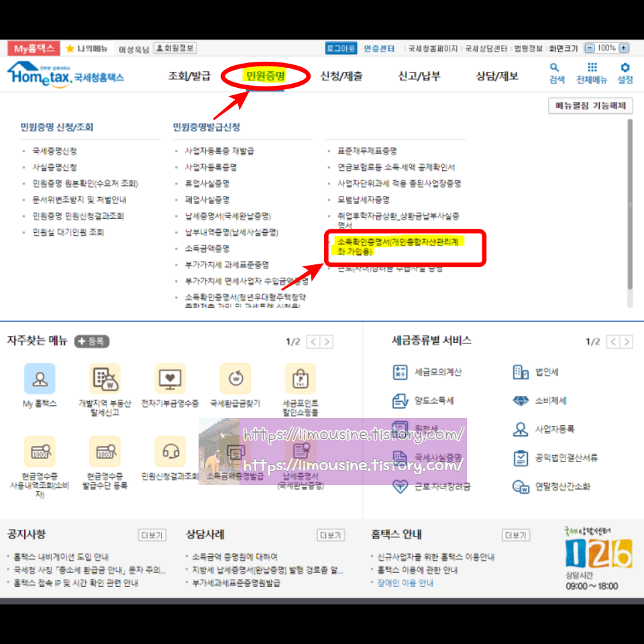Open the My 홈택스 shortcut icon

click(40, 378)
